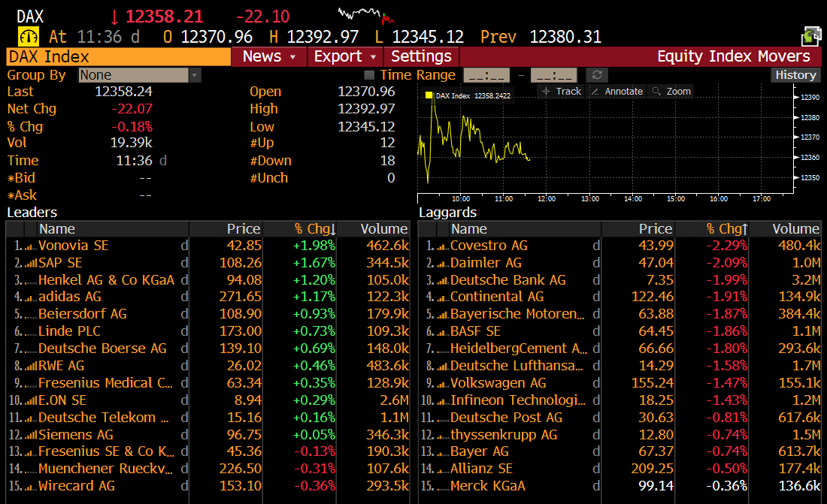Image resolution: width=827 pixels, height=504 pixels.
Task: Click the volume bar icon beside Wirecard AG
Action: 31,487
